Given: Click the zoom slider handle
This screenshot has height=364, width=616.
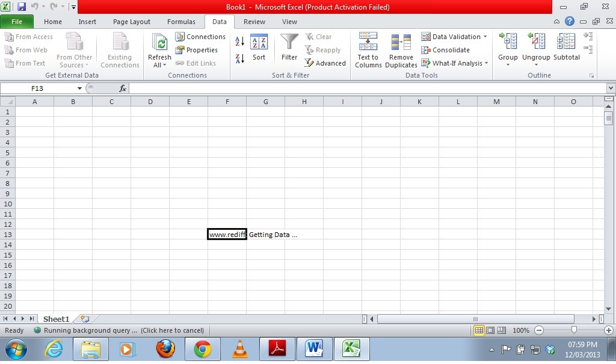Looking at the screenshot, I should coord(574,330).
